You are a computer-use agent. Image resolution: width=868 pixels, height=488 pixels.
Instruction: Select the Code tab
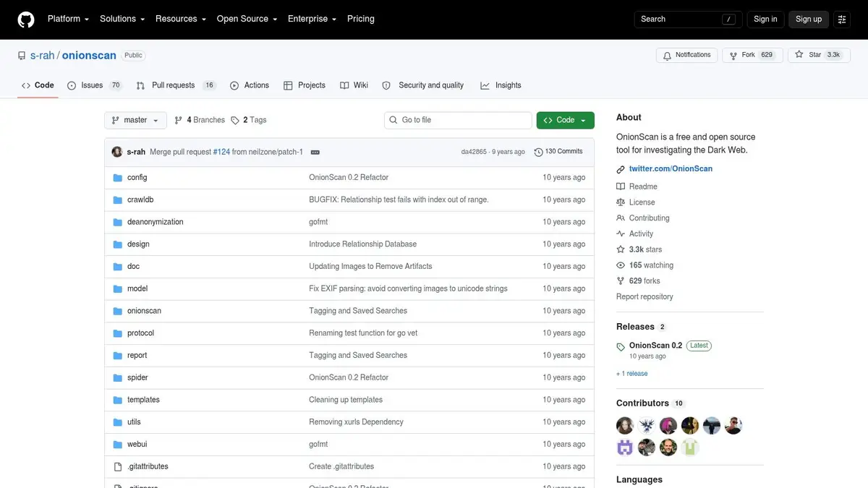pos(38,85)
